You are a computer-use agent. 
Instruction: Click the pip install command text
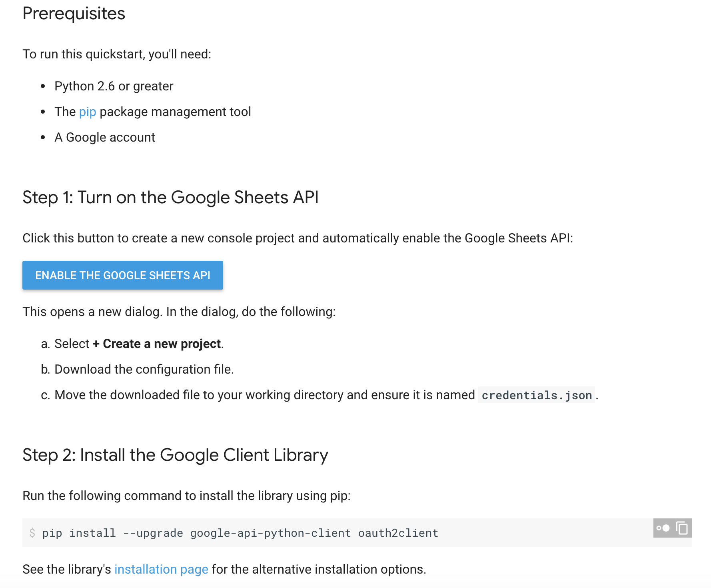pos(240,533)
